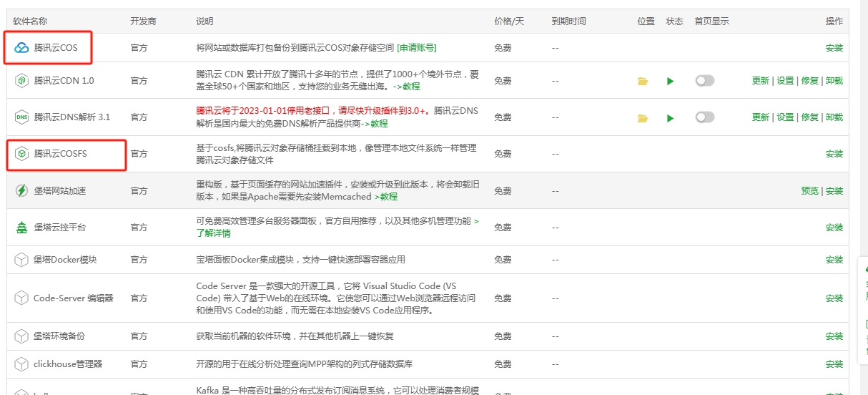Toggle 首页显示 switch for 腾讯云DNS解析 3.1

[705, 117]
